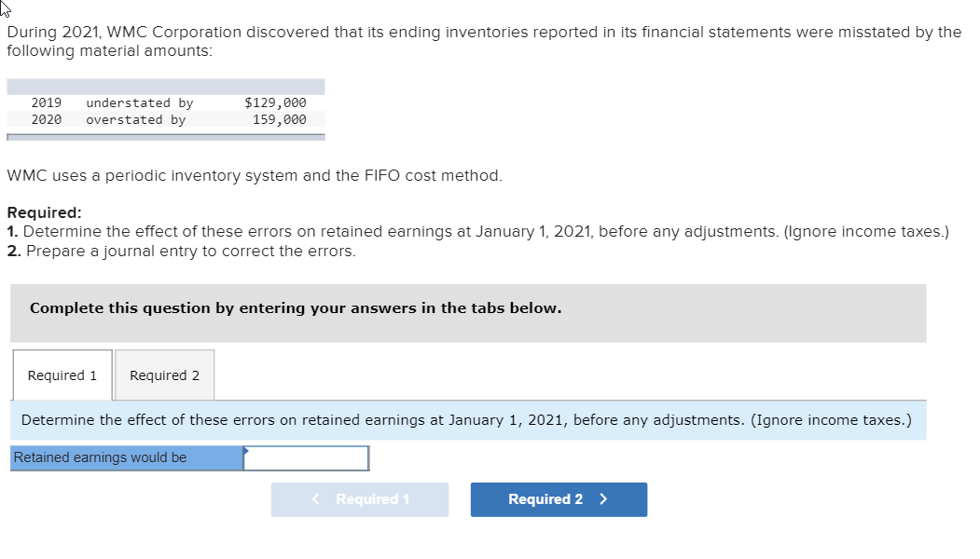Select the $129,000 amount cell
Screen dimensions: 980x559
click(x=275, y=102)
